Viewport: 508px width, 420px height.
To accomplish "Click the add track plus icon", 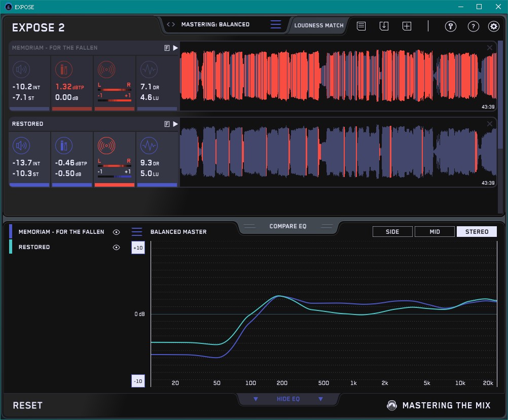I will pyautogui.click(x=407, y=26).
